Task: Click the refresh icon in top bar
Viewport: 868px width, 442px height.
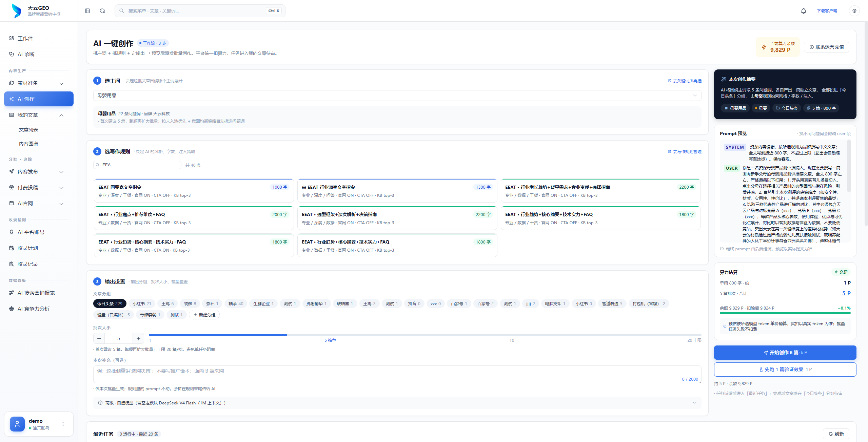Action: pyautogui.click(x=102, y=11)
